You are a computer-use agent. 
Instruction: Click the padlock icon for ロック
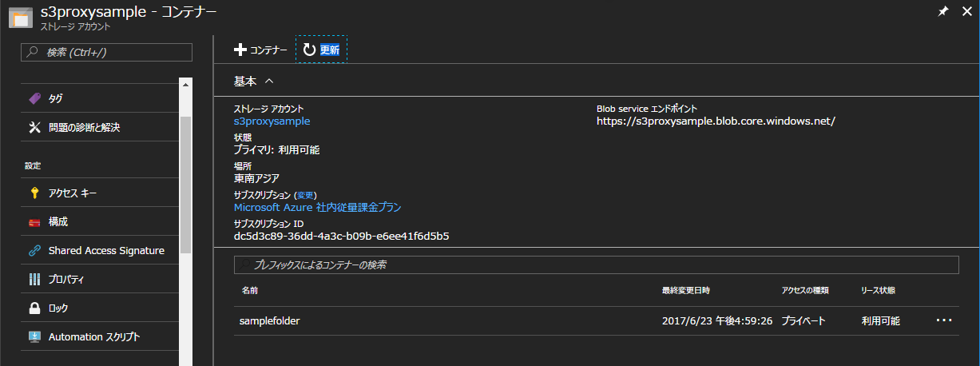(34, 308)
